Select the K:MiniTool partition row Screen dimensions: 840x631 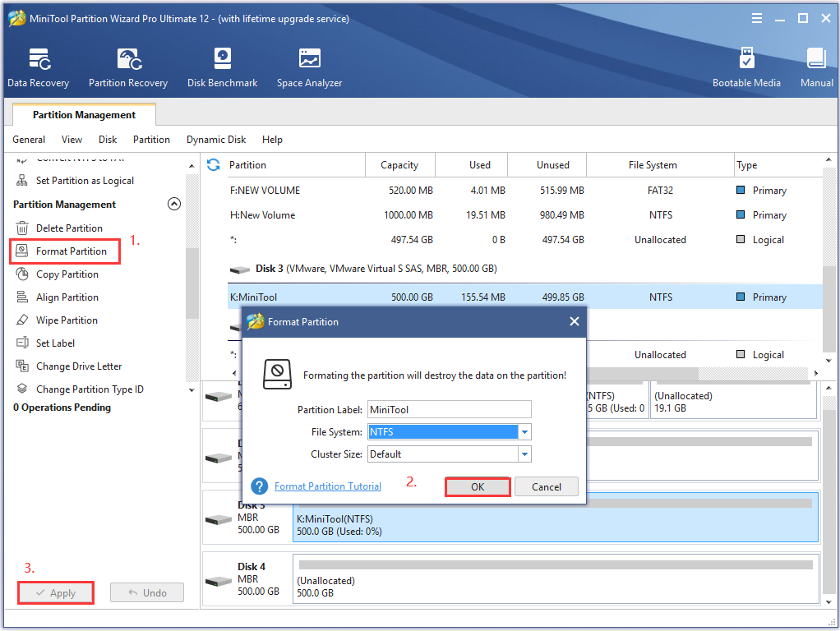[x=525, y=297]
